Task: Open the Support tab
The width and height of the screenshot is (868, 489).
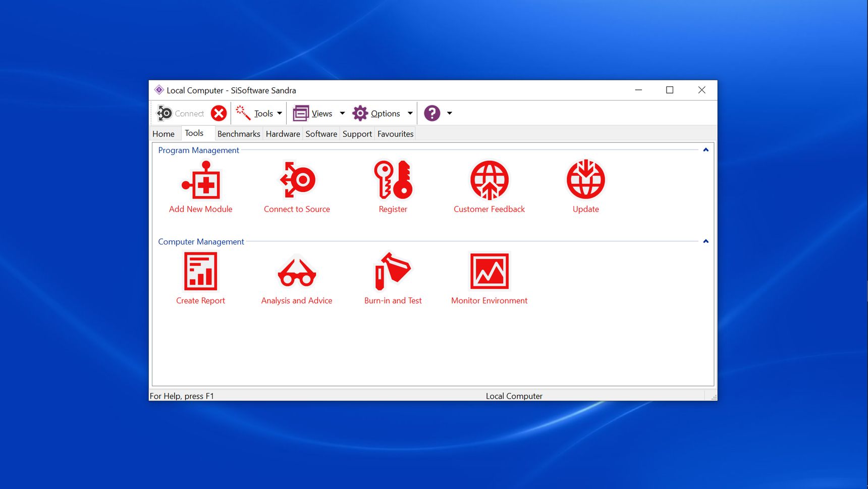Action: click(357, 134)
